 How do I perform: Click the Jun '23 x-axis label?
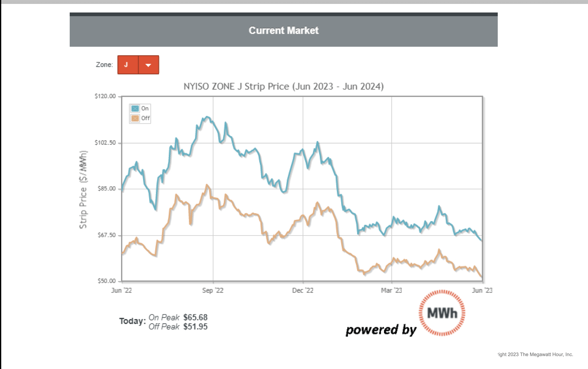click(482, 290)
